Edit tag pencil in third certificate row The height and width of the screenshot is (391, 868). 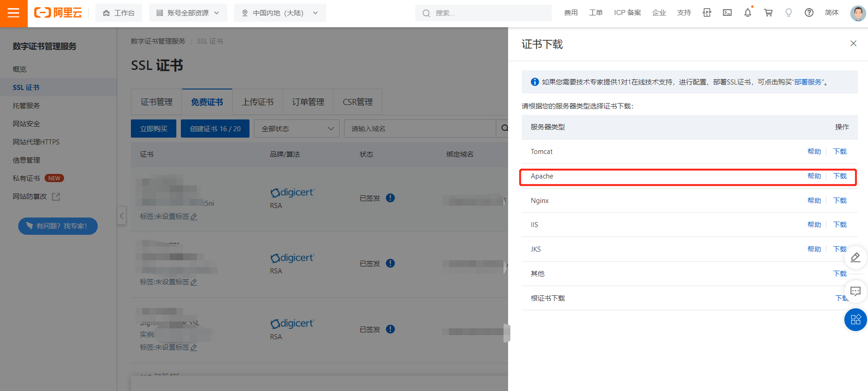point(194,348)
